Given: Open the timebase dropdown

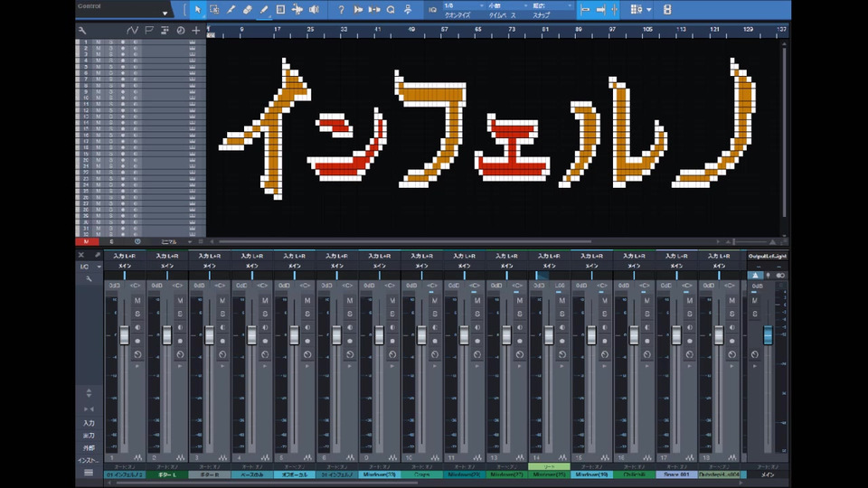Looking at the screenshot, I should pos(506,5).
